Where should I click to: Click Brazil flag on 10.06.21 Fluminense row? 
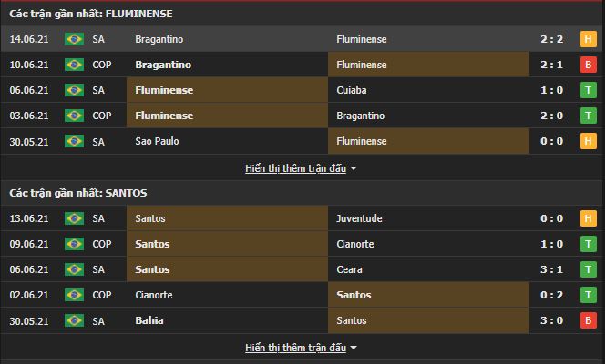(x=75, y=65)
